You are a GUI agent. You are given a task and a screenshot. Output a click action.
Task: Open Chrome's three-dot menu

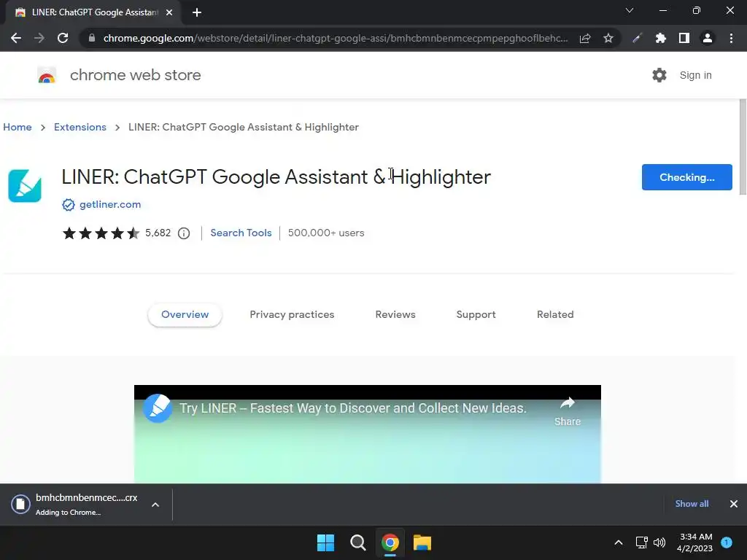pyautogui.click(x=731, y=38)
